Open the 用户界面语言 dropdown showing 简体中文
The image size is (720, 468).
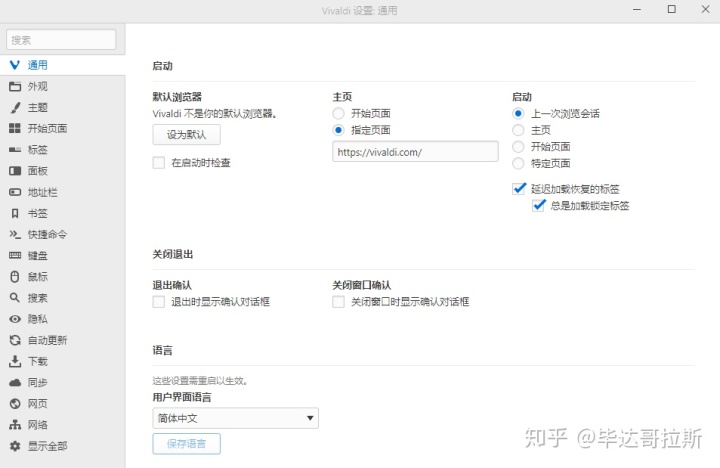pyautogui.click(x=236, y=418)
